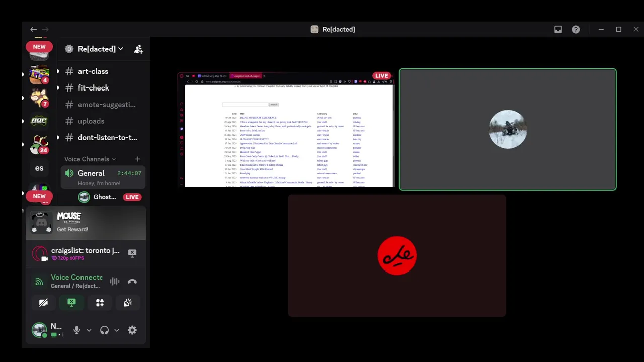The image size is (644, 362).
Task: Open the 'es' server icon
Action: coord(39,168)
